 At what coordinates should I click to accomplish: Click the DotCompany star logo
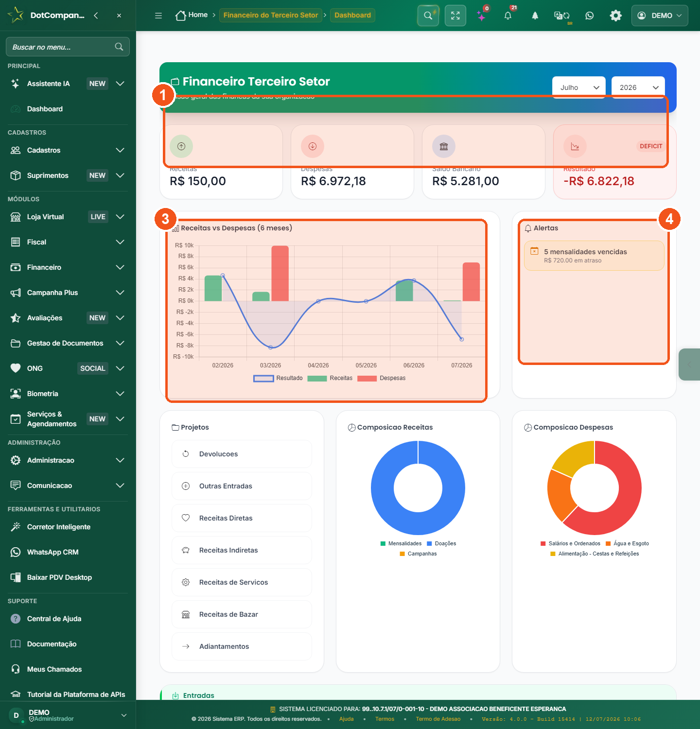pos(16,15)
